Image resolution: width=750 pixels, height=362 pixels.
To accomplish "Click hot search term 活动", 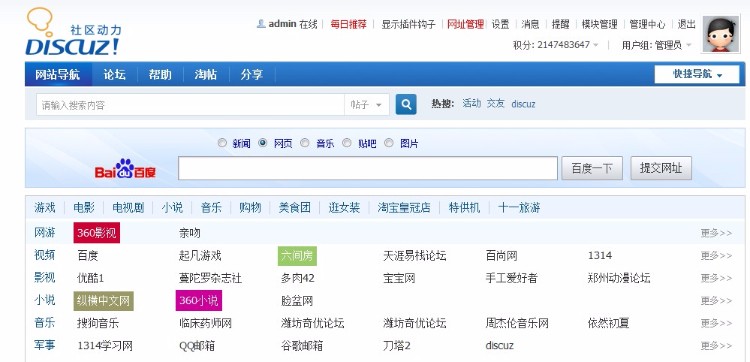I will click(472, 103).
